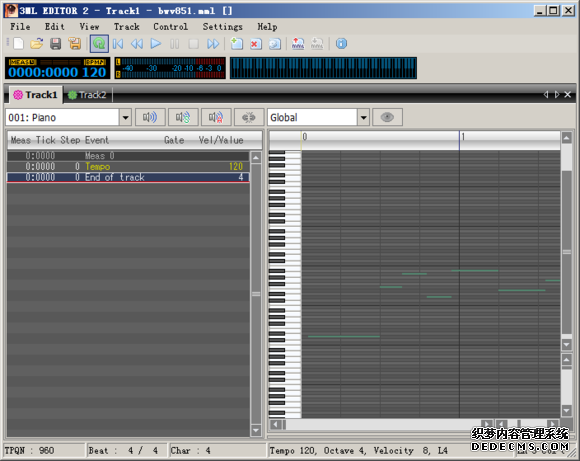Screen dimensions: 580x461
Task: Open the File menu
Action: click(x=20, y=27)
